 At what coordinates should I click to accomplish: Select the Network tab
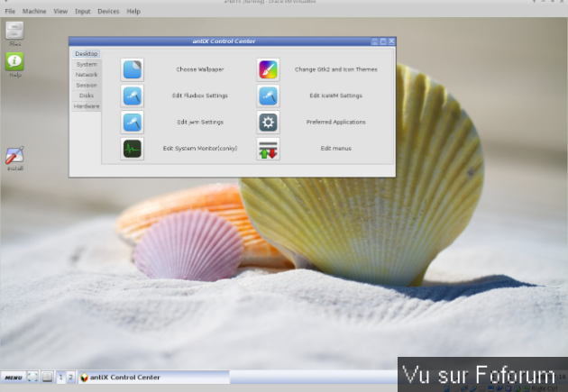tap(87, 75)
